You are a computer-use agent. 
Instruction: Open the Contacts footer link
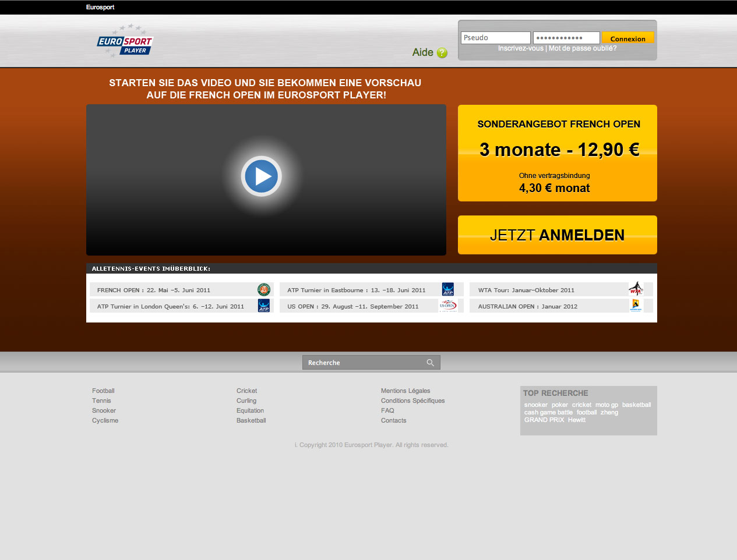pyautogui.click(x=393, y=420)
